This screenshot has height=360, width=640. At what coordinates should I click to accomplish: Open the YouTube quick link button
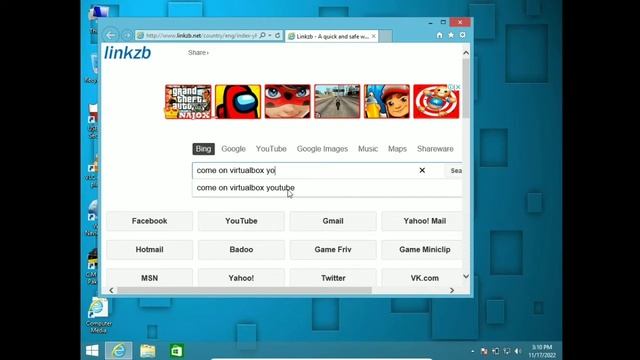[x=241, y=221]
